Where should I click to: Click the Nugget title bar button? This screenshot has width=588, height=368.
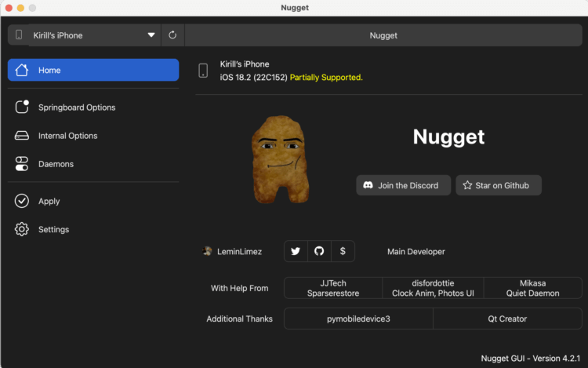pyautogui.click(x=383, y=35)
